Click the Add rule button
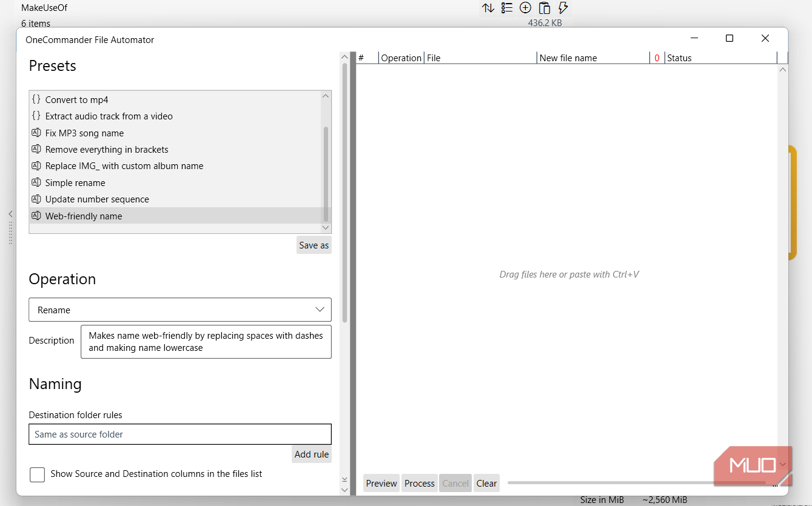 [312, 454]
